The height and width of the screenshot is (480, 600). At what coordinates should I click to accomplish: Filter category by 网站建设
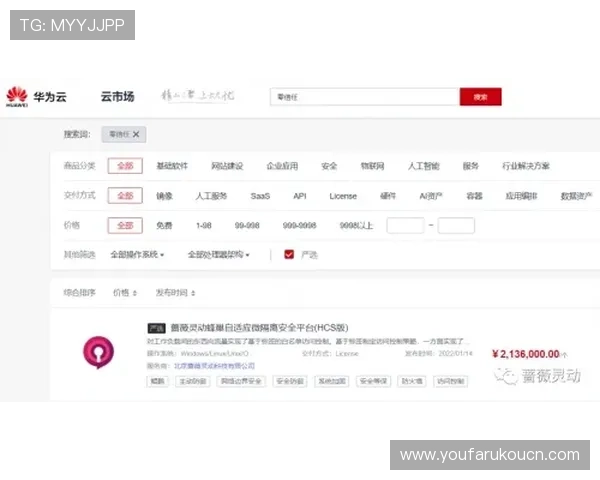click(x=227, y=166)
